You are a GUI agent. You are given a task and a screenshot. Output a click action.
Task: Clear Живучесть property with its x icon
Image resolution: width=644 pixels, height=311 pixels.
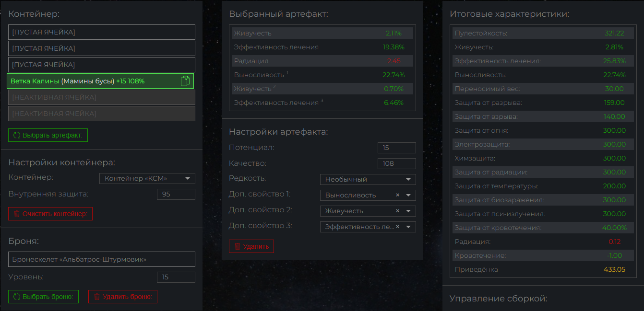(397, 211)
